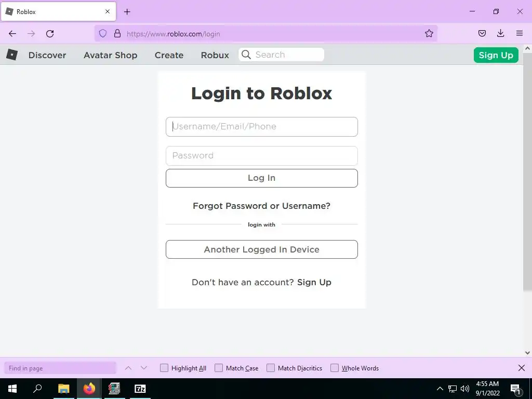
Task: Focus the Password field
Action: pos(262,156)
